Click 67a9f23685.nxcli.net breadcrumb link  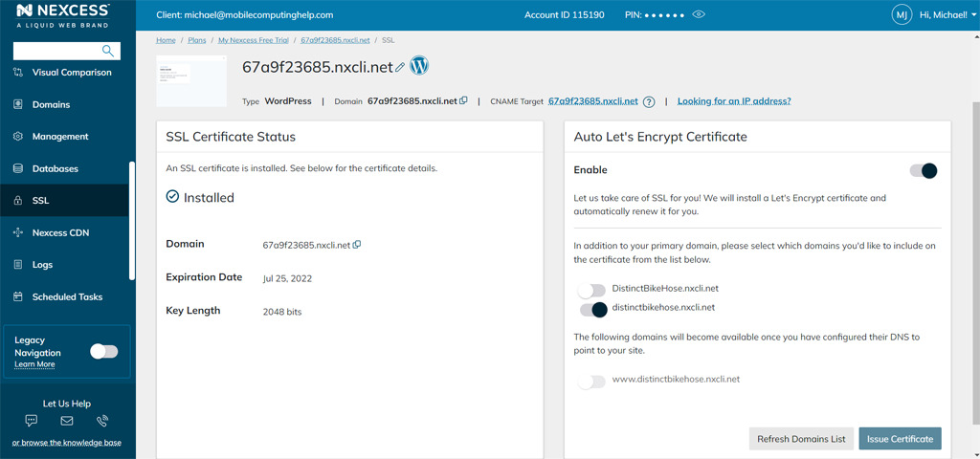pyautogui.click(x=335, y=40)
